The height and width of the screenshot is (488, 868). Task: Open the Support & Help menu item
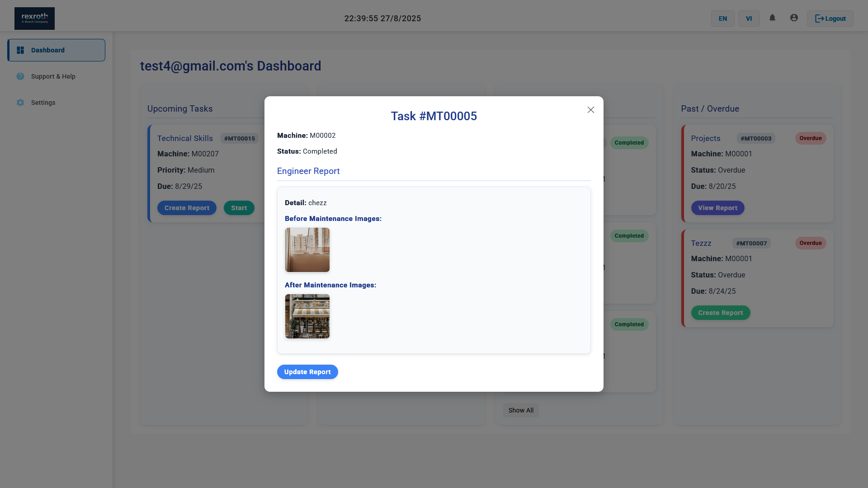[x=53, y=76]
